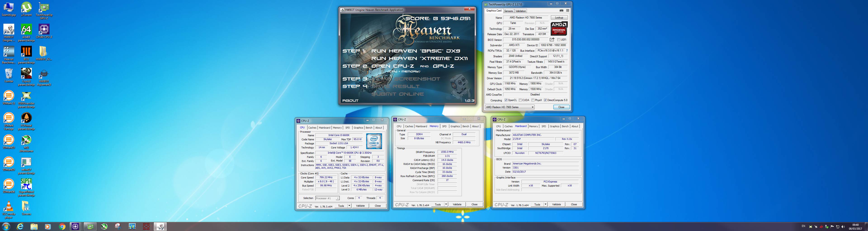Switch to the Sensors tab in GPU-Z
Image resolution: width=868 pixels, height=231 pixels.
(x=508, y=11)
